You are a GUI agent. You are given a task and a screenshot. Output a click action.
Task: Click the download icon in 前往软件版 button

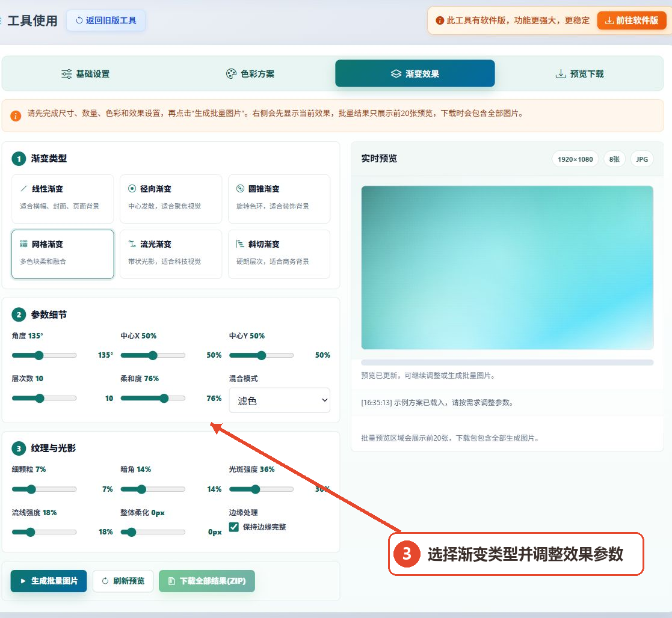(609, 20)
